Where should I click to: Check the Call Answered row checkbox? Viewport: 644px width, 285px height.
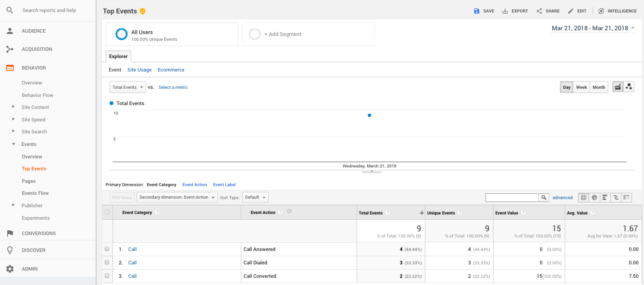pos(107,249)
